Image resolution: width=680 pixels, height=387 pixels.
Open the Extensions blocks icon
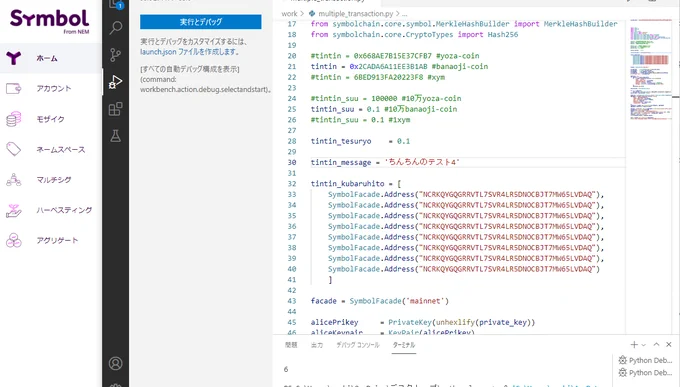115,109
